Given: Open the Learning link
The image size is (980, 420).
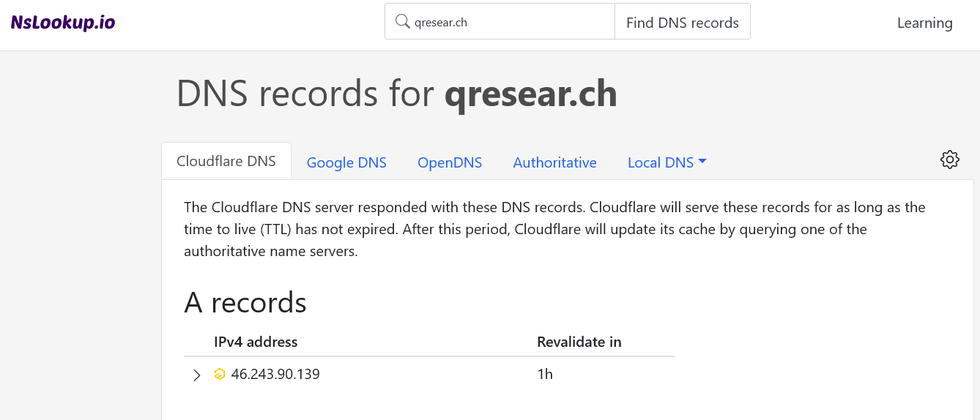Looking at the screenshot, I should click(924, 23).
